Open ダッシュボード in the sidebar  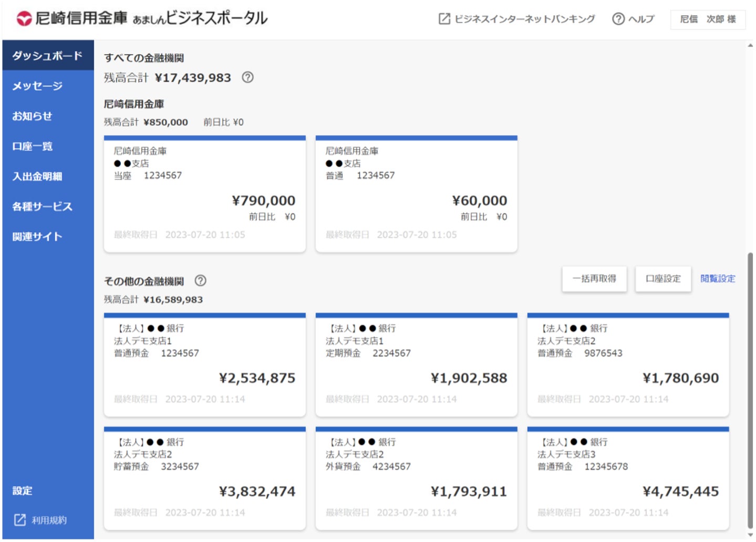click(47, 56)
